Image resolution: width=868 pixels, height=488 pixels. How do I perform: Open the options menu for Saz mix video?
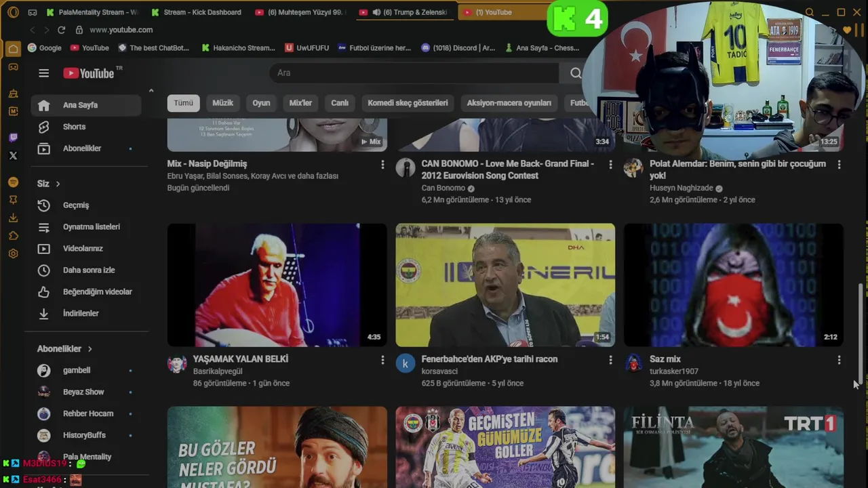pyautogui.click(x=839, y=360)
